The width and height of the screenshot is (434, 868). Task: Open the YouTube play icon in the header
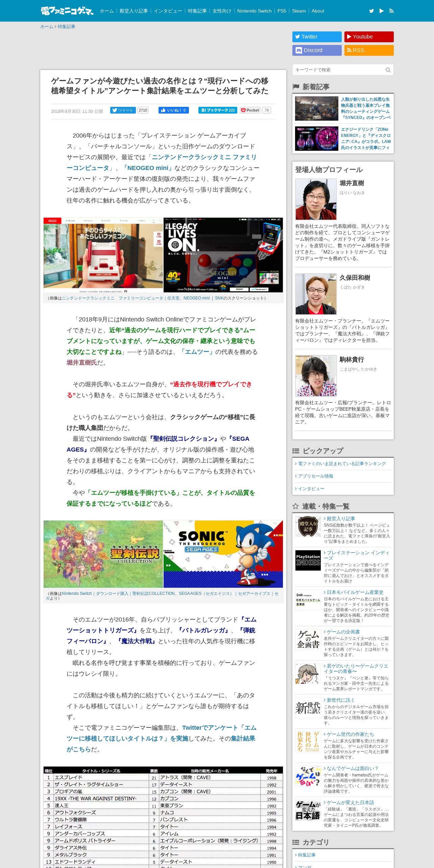click(382, 11)
